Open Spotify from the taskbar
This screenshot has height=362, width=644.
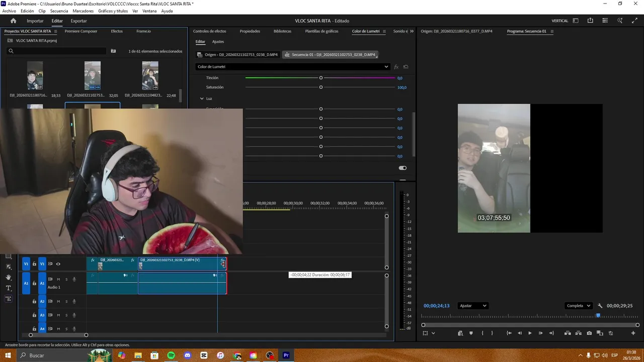tap(171, 355)
